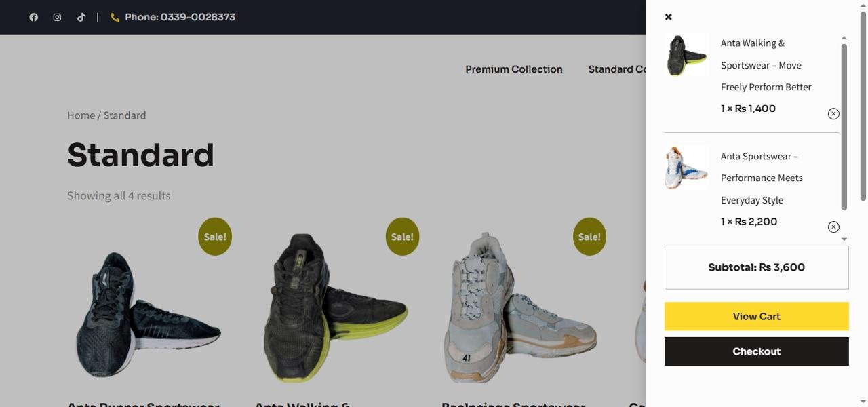Open the TikTok social icon
The height and width of the screenshot is (407, 868).
click(x=81, y=17)
